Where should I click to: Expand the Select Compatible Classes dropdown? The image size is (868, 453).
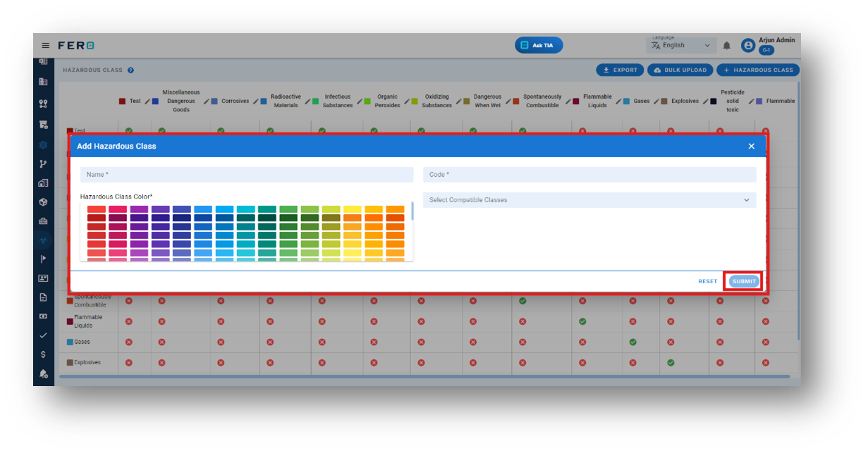(589, 200)
